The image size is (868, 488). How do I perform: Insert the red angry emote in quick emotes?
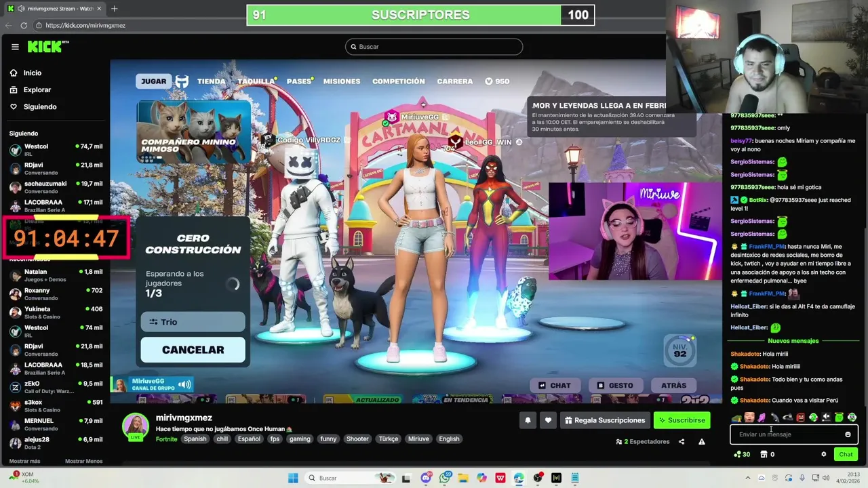click(x=800, y=417)
